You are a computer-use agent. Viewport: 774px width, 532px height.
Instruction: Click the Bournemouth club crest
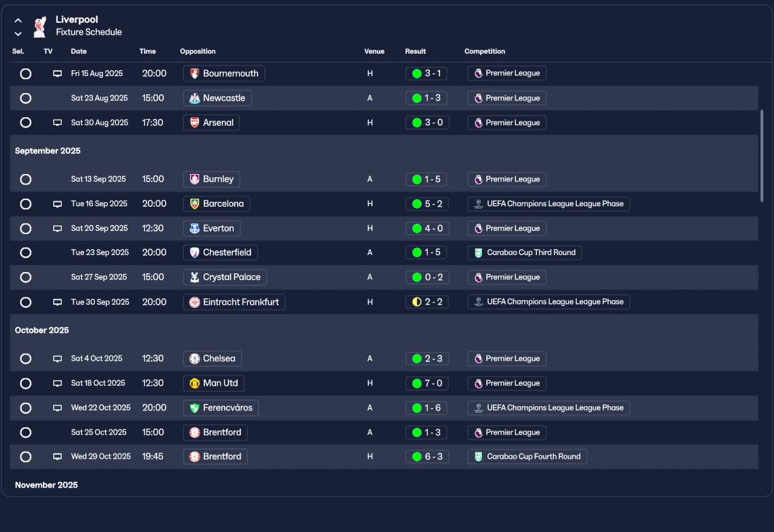195,74
